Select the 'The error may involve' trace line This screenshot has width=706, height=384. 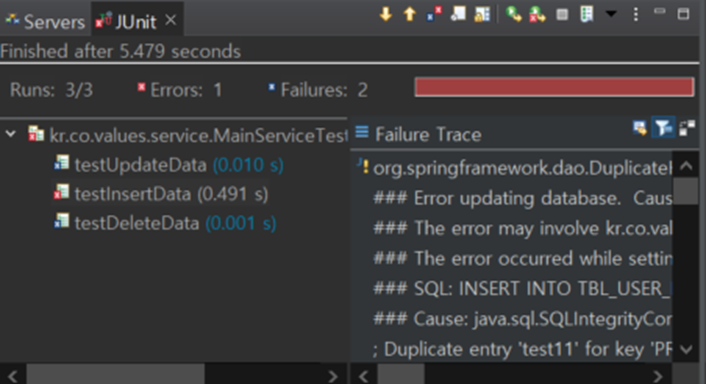click(522, 228)
